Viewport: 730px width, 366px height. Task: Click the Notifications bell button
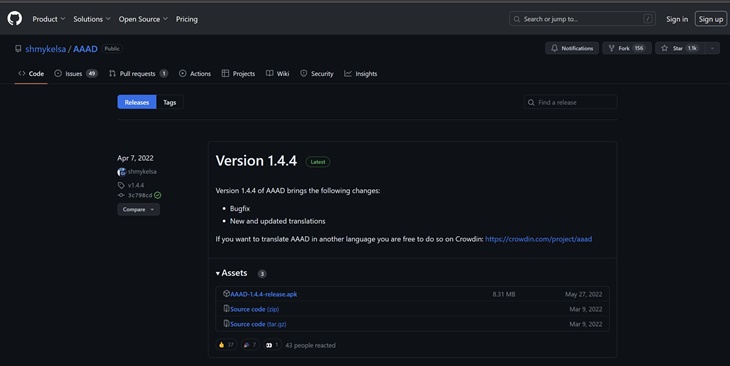[572, 48]
